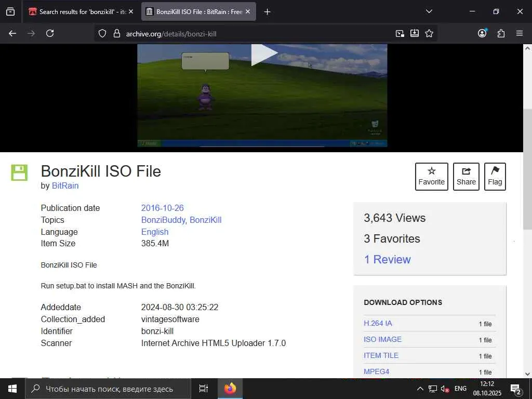Download the MPEG4 file
Viewport: 532px width, 399px height.
pyautogui.click(x=377, y=371)
